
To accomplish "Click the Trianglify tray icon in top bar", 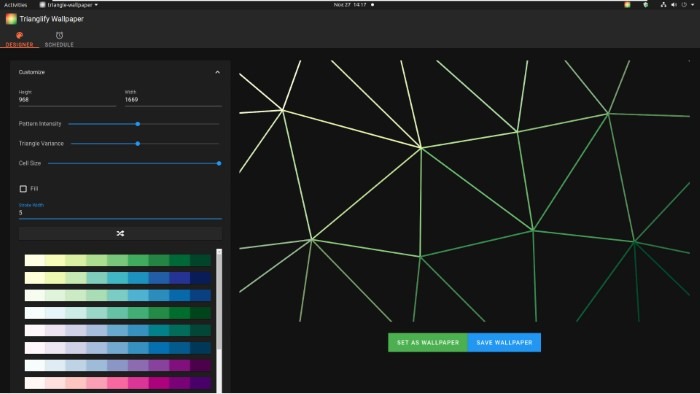I will (x=627, y=5).
